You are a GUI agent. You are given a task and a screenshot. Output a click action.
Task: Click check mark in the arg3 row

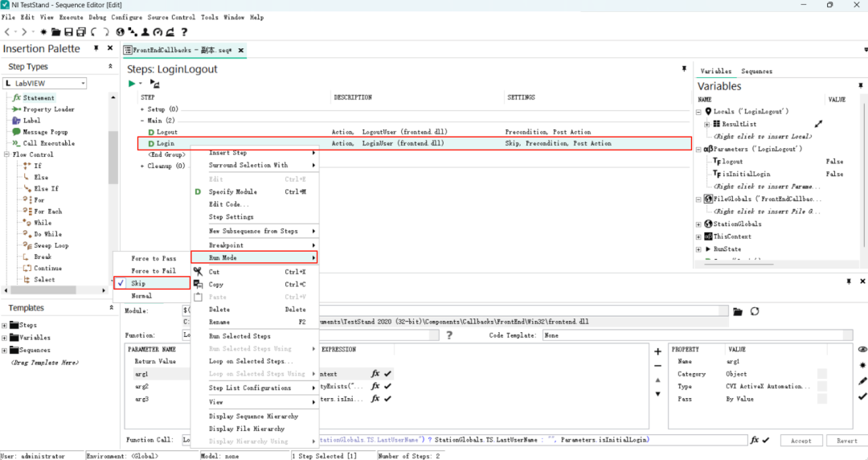pos(387,399)
